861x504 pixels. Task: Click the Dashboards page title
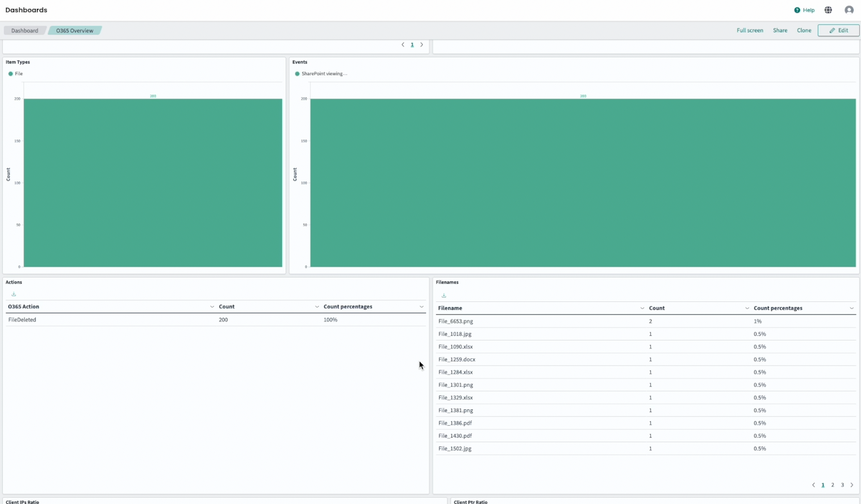[x=26, y=10]
